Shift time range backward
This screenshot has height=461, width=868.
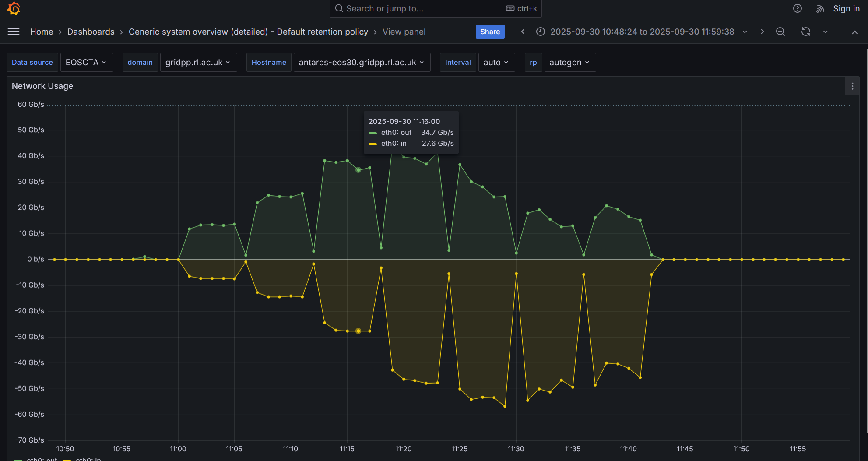[523, 32]
